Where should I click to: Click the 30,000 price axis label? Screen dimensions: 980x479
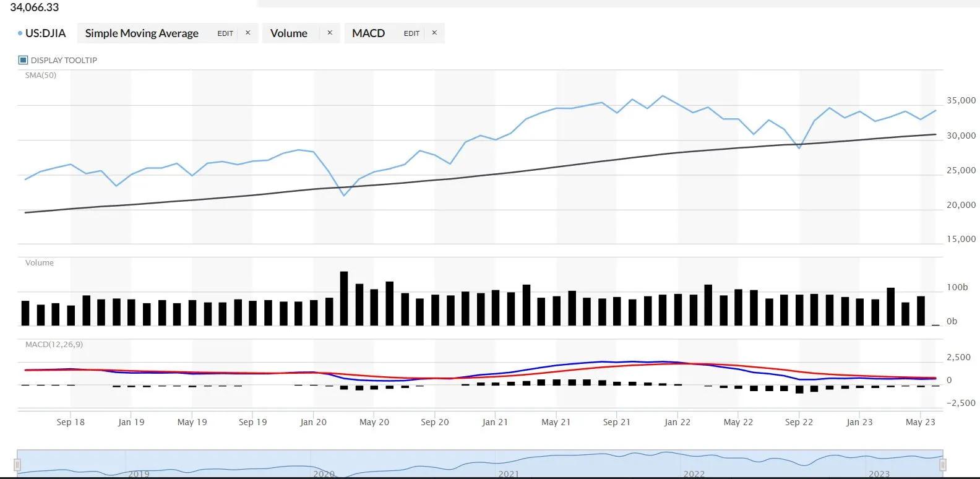pyautogui.click(x=961, y=136)
